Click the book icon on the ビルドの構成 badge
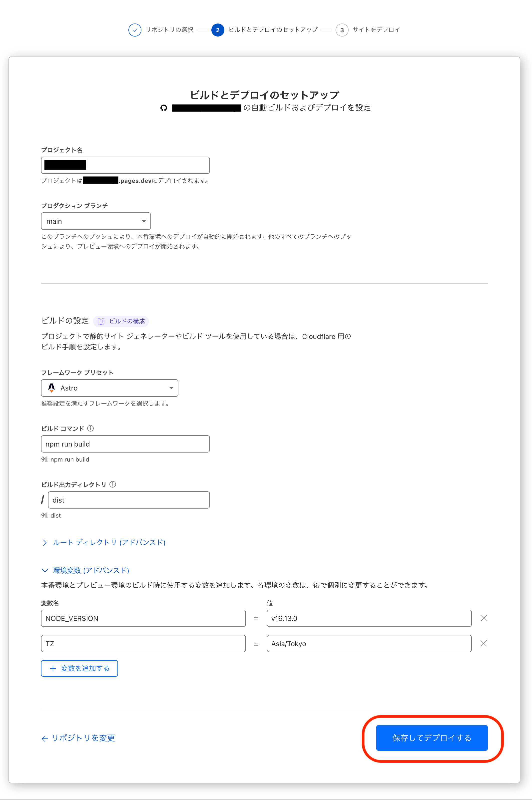Viewport: 532px width, 801px height. [x=101, y=321]
